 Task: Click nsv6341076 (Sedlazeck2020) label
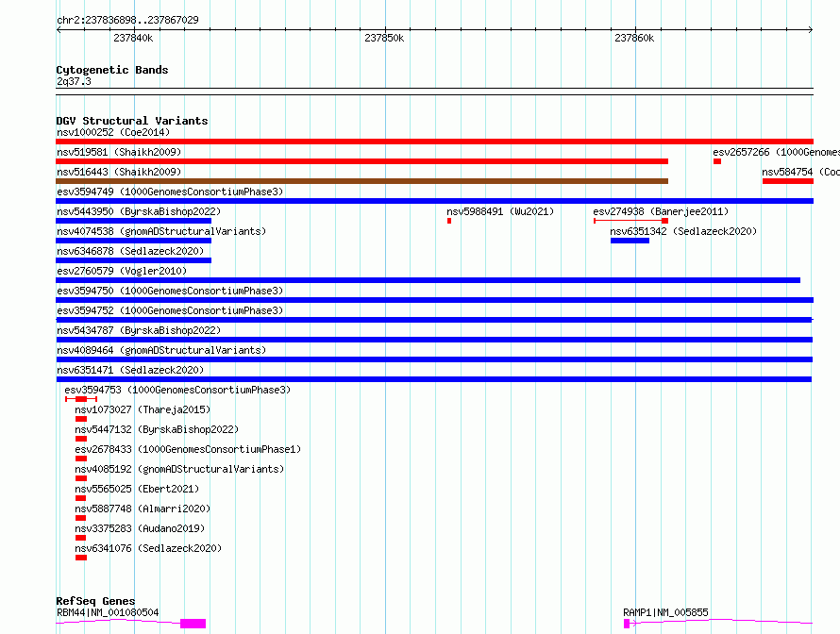148,548
